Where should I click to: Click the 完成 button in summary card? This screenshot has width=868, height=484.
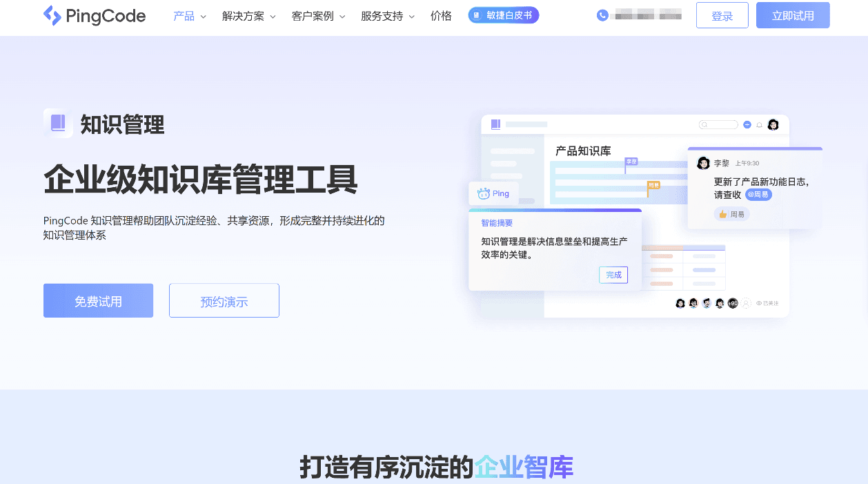(x=613, y=275)
